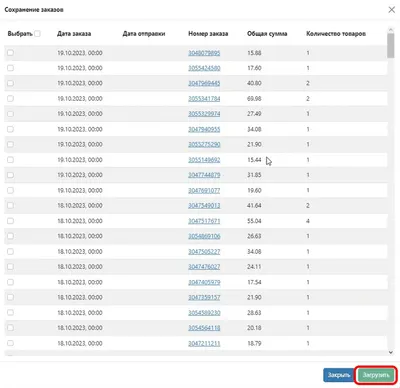Tick the checkbox in the 15.88 row

pyautogui.click(x=11, y=53)
